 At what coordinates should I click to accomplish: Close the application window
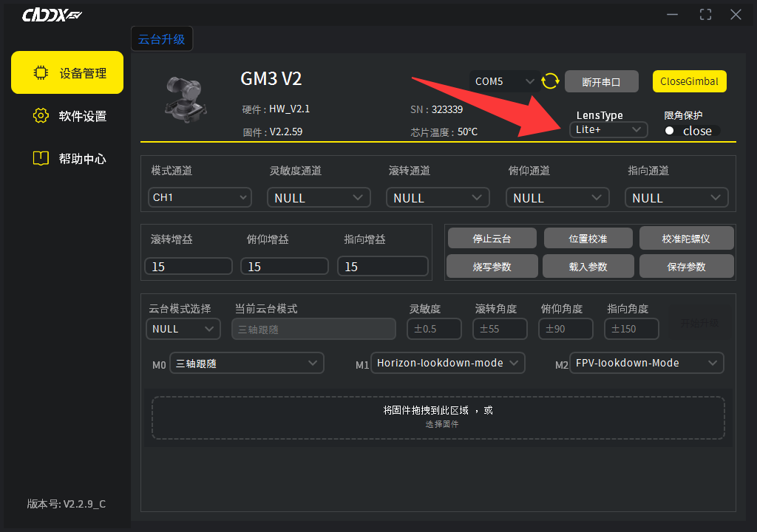point(736,15)
